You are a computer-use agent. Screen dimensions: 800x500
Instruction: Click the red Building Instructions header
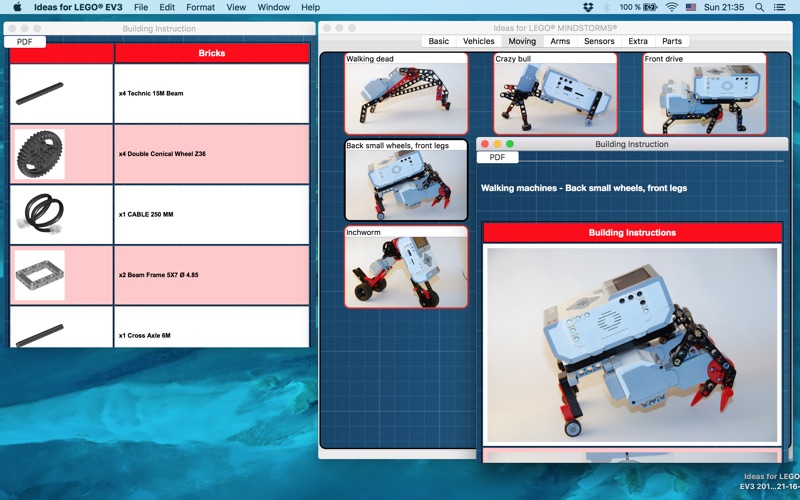tap(632, 233)
